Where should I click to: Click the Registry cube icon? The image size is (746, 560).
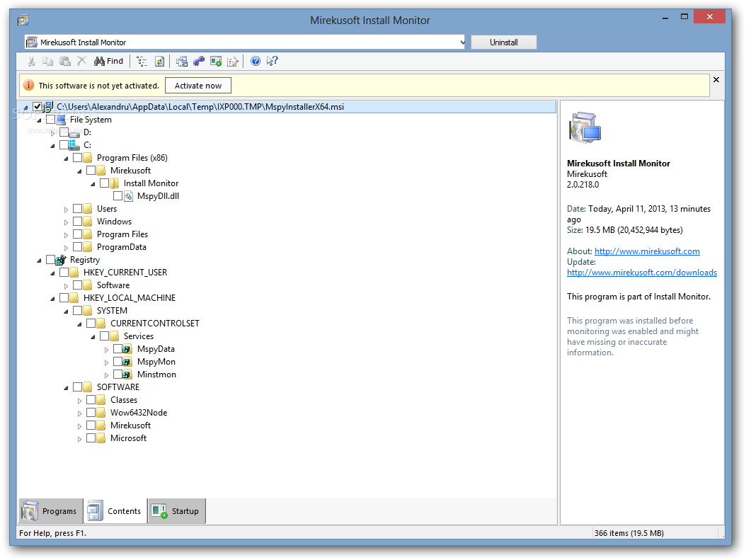61,260
